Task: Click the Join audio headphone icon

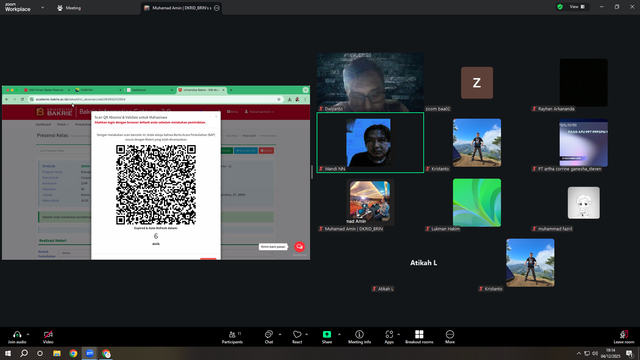Action: [17, 334]
